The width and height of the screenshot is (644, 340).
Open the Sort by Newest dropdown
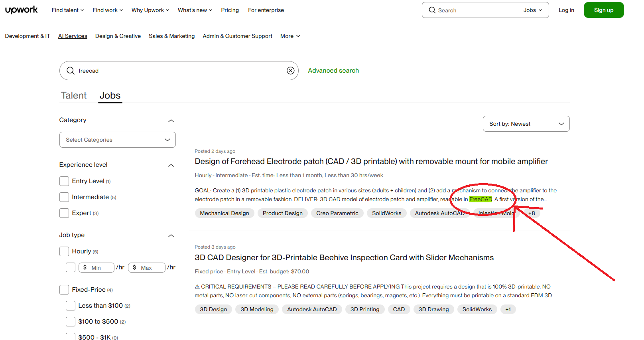tap(526, 124)
